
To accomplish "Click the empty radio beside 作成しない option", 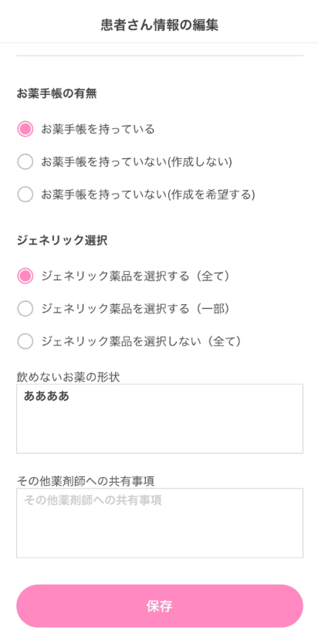I will 25,161.
